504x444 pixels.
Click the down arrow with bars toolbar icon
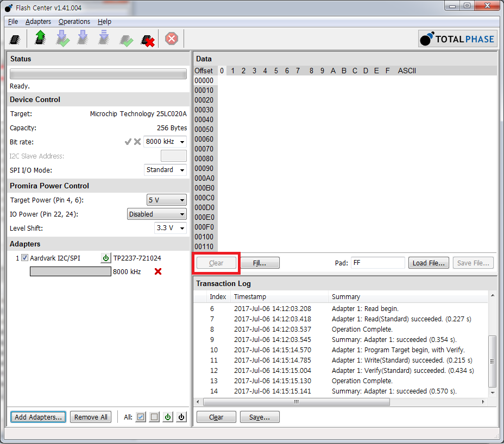click(x=104, y=37)
